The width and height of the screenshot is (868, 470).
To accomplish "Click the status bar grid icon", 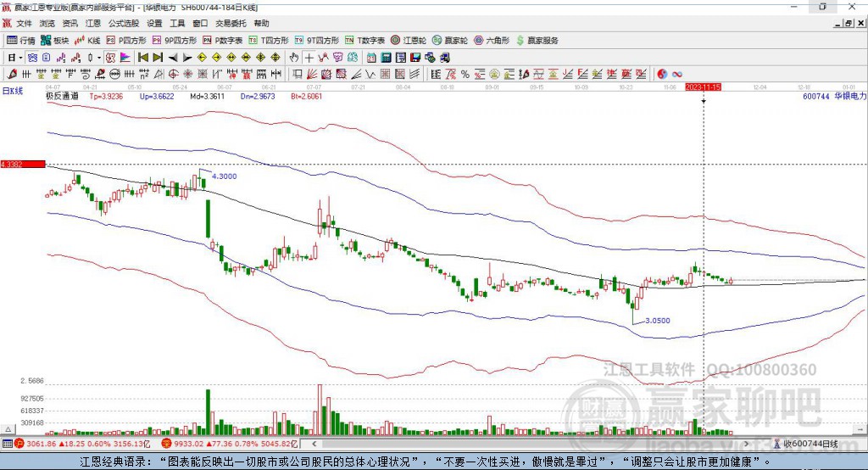I will 7,444.
